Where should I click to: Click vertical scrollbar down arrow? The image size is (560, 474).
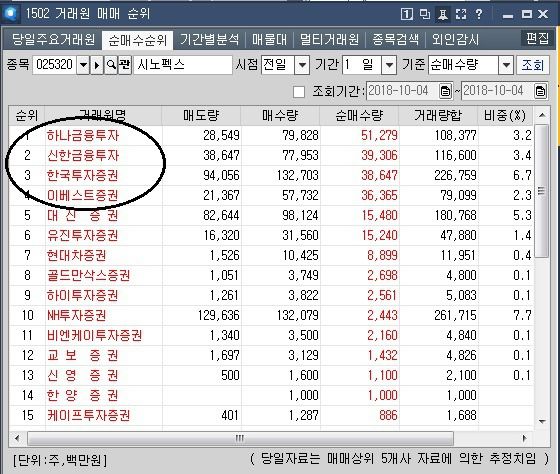pyautogui.click(x=542, y=421)
